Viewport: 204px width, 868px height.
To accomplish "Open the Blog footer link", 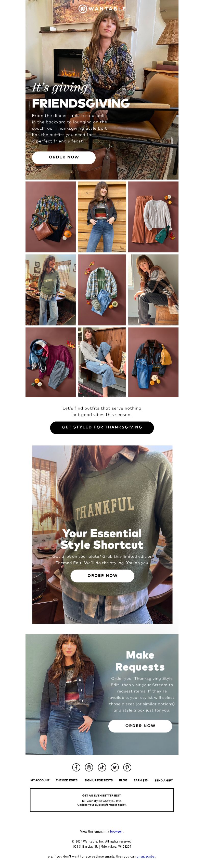I will coord(123,780).
